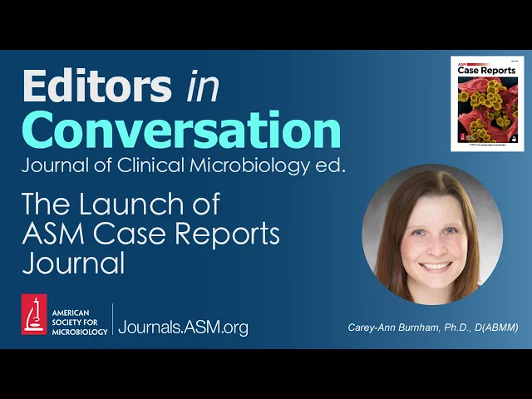Click the ASM Case Reports journal cover thumbnail
Screen dimensions: 532x399
[x=487, y=104]
